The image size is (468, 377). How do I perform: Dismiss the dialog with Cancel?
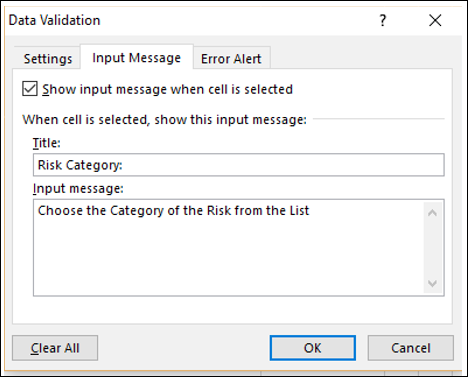(x=411, y=348)
